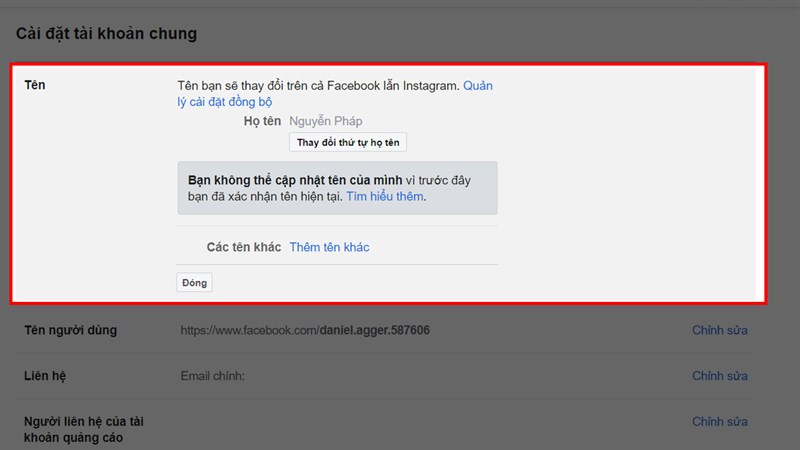The height and width of the screenshot is (450, 800).
Task: Click the Họ tên field label
Action: click(x=262, y=121)
